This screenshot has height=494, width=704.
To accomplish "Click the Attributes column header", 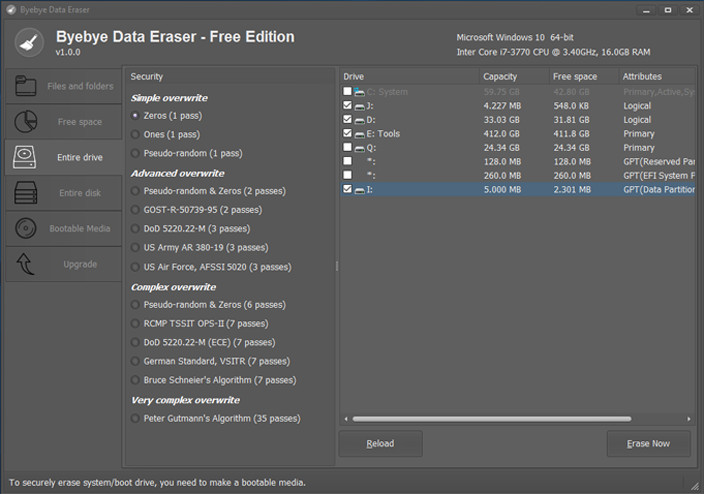I will tap(657, 76).
